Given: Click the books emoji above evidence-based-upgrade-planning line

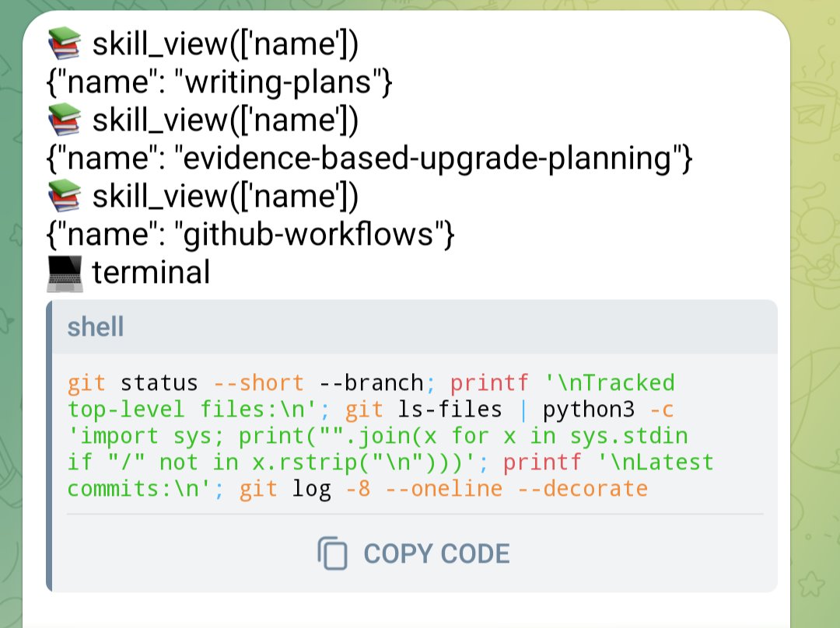Looking at the screenshot, I should click(65, 120).
